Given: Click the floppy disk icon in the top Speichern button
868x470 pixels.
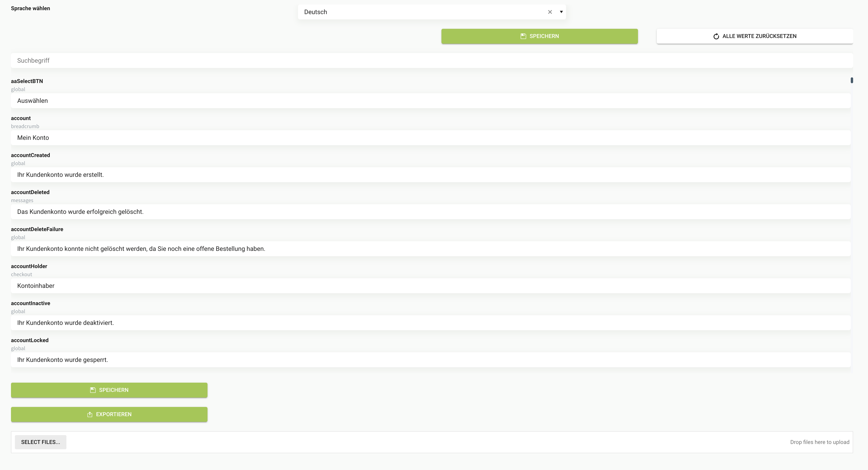Looking at the screenshot, I should (x=523, y=36).
